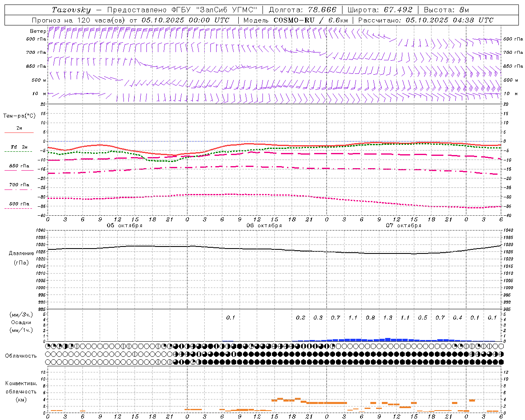Viewport: 525px width, 420px height.
Task: Click the '07 октября' date label
Action: coord(404,226)
